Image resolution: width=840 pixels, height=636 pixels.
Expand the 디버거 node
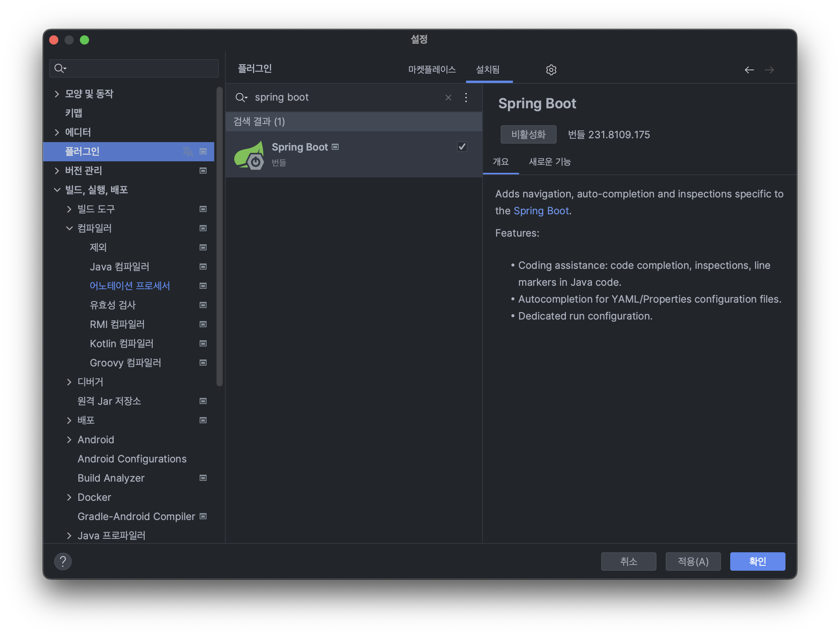tap(69, 382)
